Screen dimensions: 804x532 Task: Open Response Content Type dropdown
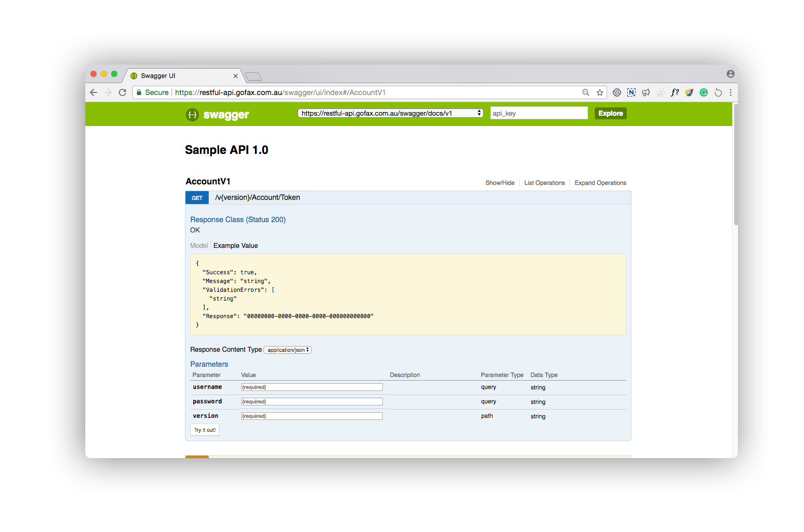288,350
